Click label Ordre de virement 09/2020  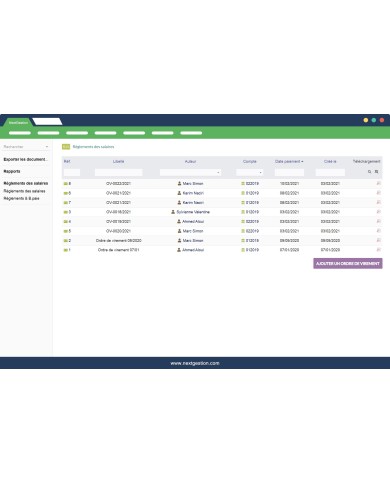(118, 241)
